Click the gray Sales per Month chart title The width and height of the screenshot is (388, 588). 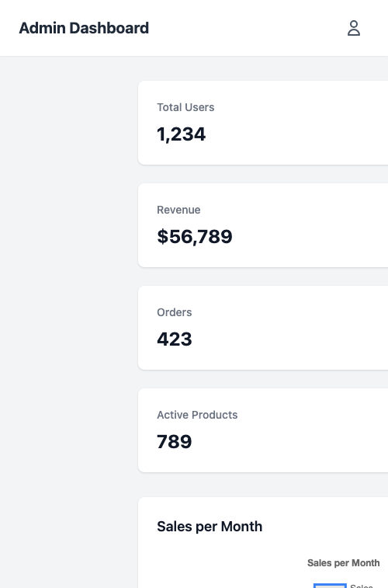click(x=344, y=563)
